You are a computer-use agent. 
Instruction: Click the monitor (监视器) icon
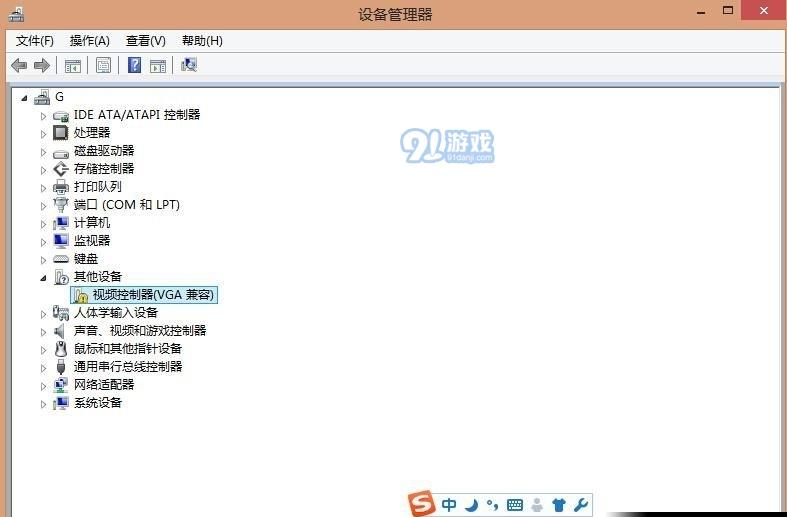pyautogui.click(x=61, y=241)
